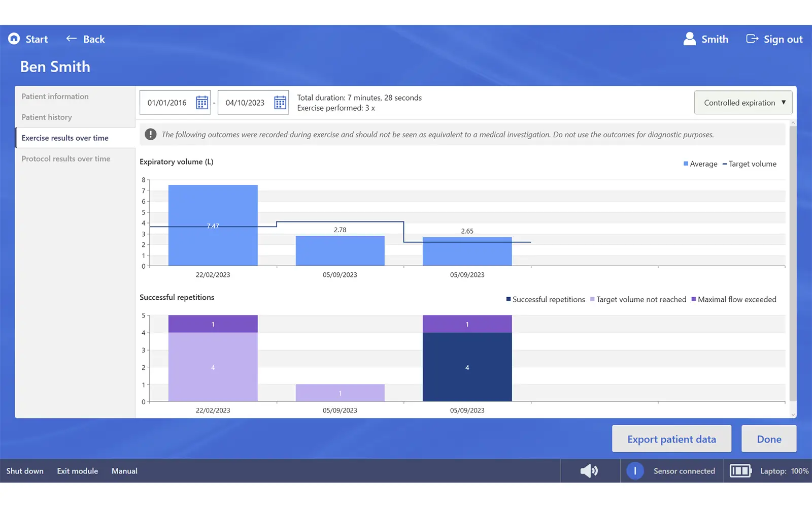Open Patient history tab
The height and width of the screenshot is (508, 812).
tap(75, 117)
